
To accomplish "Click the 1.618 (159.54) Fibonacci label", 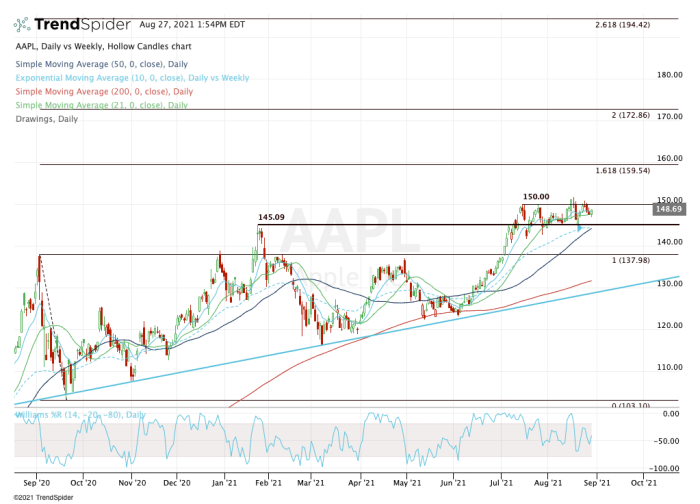I will [x=622, y=171].
